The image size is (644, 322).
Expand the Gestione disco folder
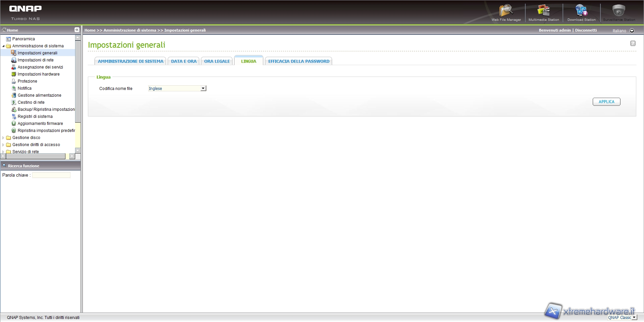tap(3, 138)
